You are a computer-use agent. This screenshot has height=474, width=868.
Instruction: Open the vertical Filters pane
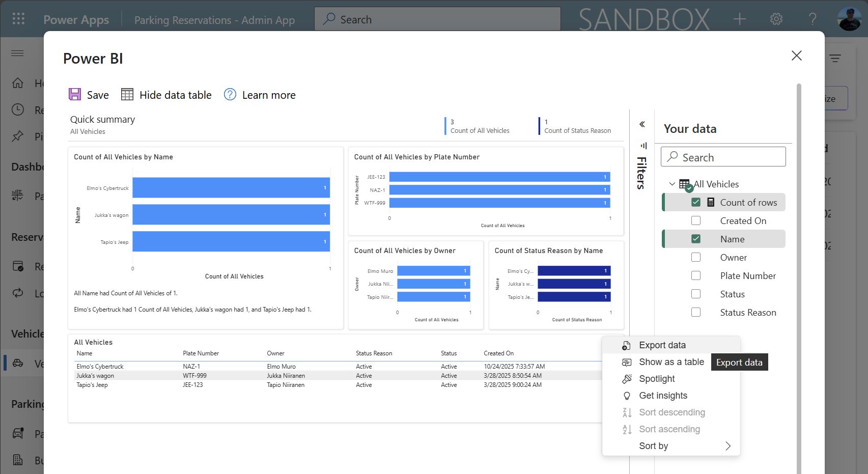[x=641, y=168]
